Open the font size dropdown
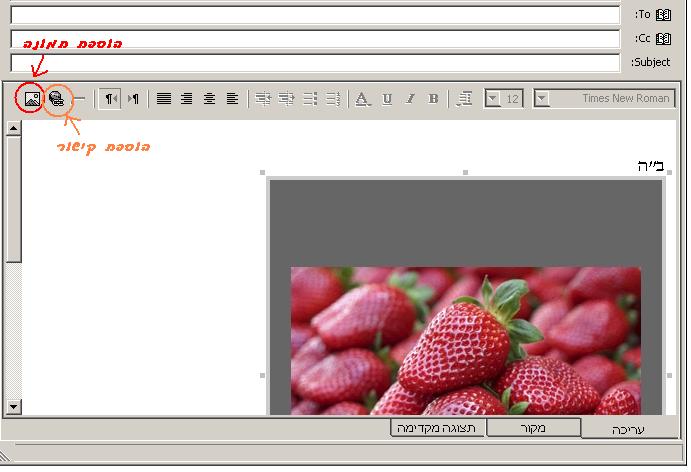This screenshot has width=691, height=472. (493, 99)
